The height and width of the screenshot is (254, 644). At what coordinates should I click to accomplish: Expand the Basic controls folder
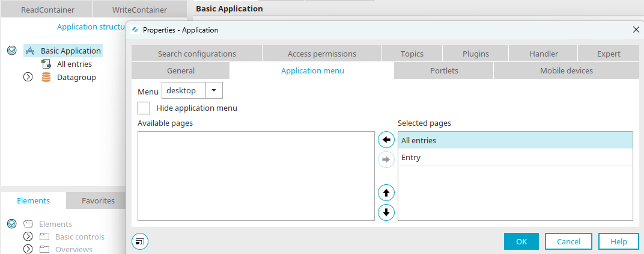(x=28, y=237)
